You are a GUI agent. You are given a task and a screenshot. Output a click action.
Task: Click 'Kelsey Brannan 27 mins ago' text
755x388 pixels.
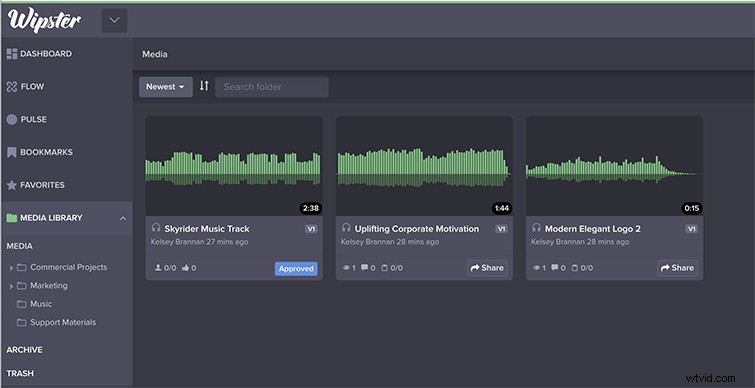[x=199, y=242]
